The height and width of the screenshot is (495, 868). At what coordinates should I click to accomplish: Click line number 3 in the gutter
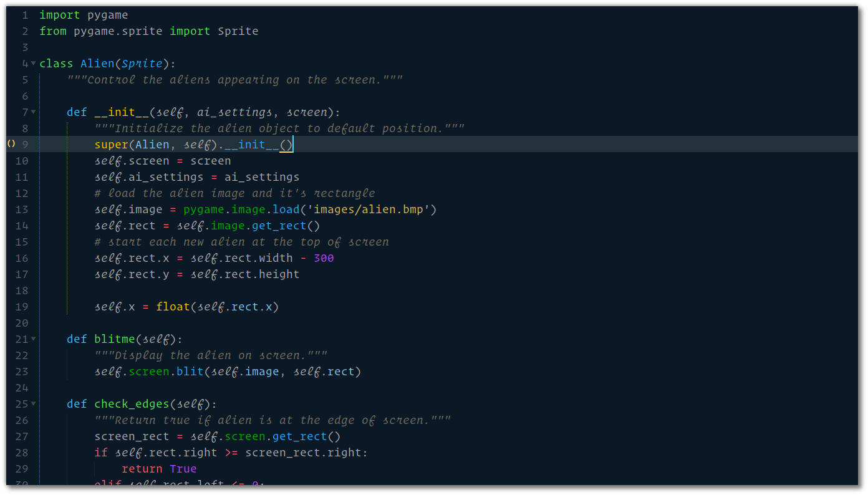pos(25,47)
